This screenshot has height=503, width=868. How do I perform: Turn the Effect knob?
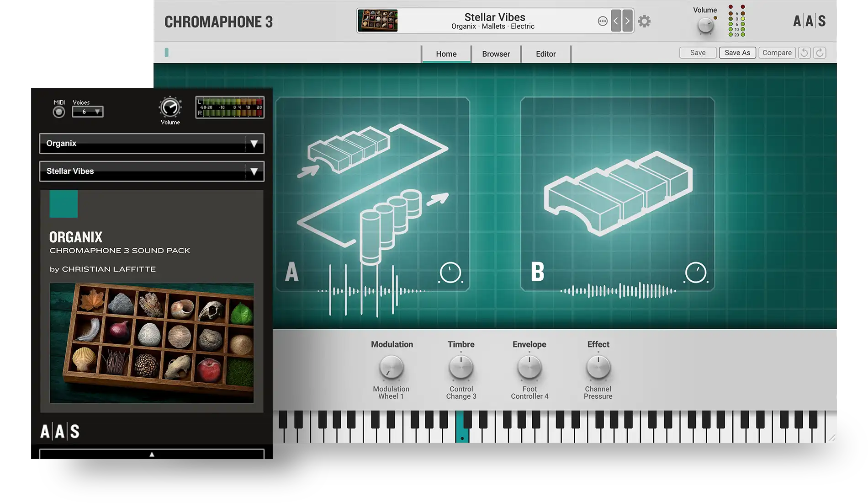(x=598, y=367)
